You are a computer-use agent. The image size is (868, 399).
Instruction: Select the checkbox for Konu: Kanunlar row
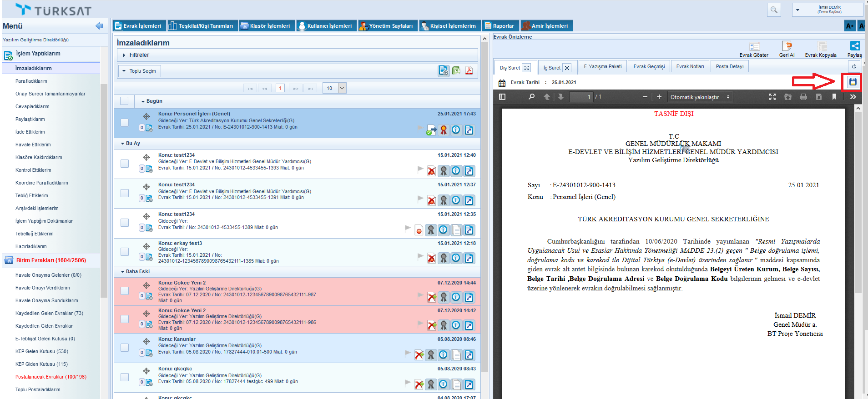coord(125,348)
